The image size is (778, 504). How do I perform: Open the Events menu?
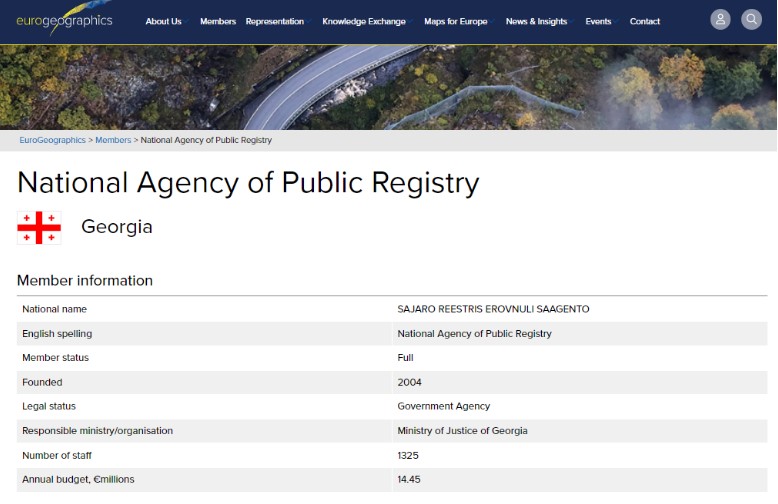pos(598,21)
